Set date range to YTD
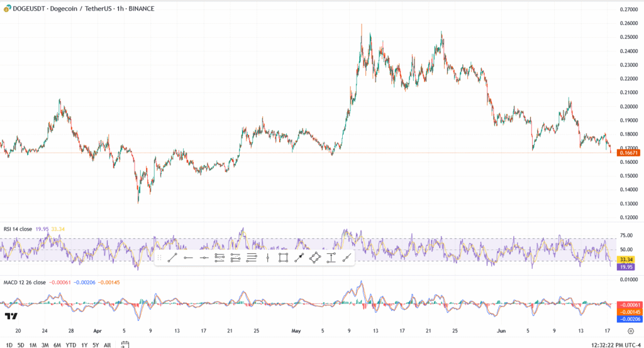 [71, 345]
